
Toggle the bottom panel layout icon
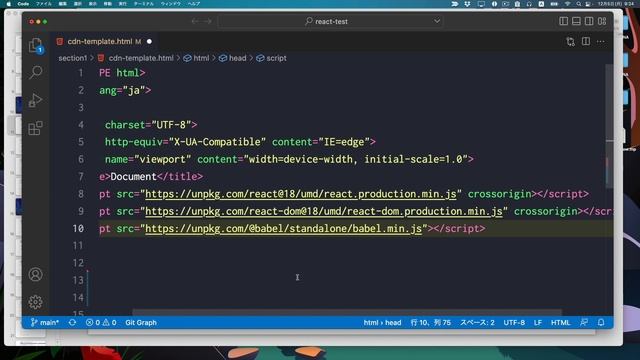576,21
